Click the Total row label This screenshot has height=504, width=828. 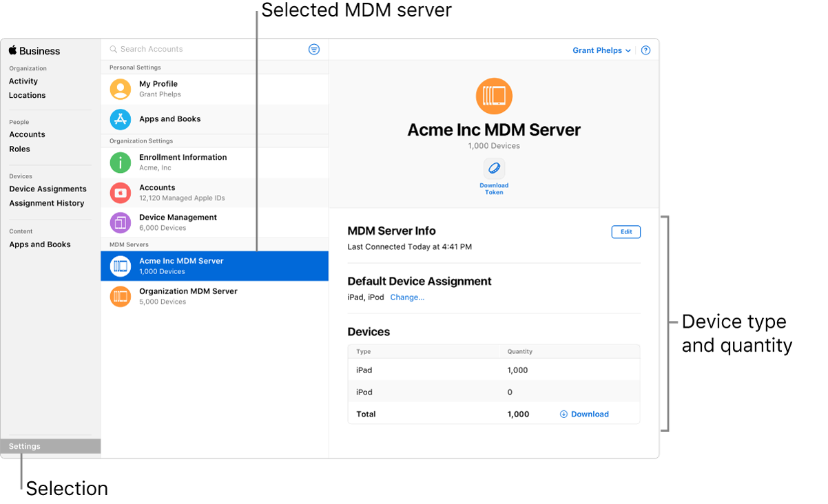point(366,414)
